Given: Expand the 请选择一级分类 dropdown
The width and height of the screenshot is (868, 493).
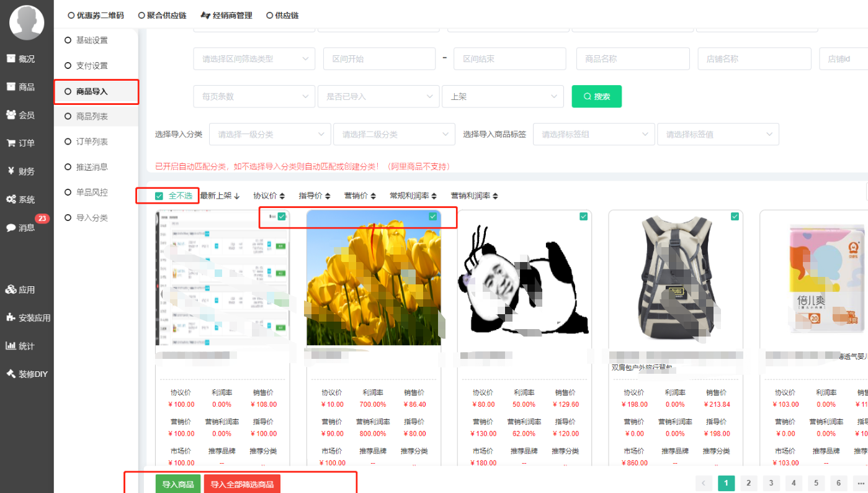Looking at the screenshot, I should [270, 134].
